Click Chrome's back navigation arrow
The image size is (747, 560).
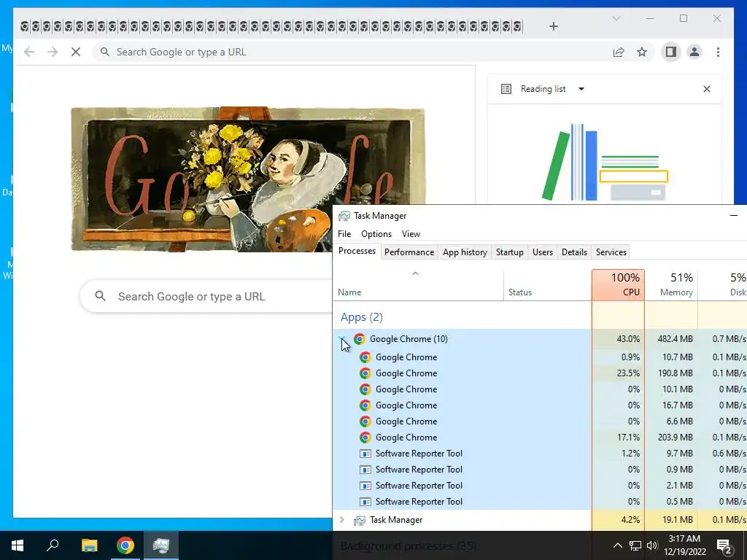point(29,52)
